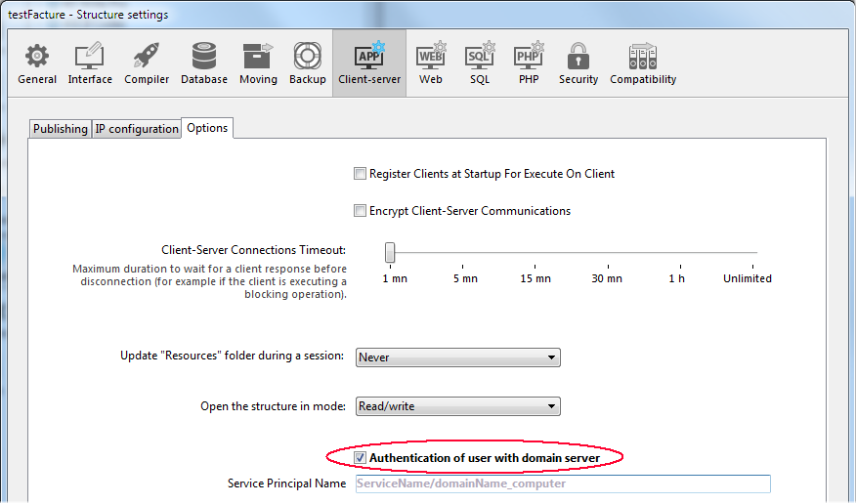Screen dimensions: 856x504
Task: Open the Backup settings page
Action: tap(308, 63)
